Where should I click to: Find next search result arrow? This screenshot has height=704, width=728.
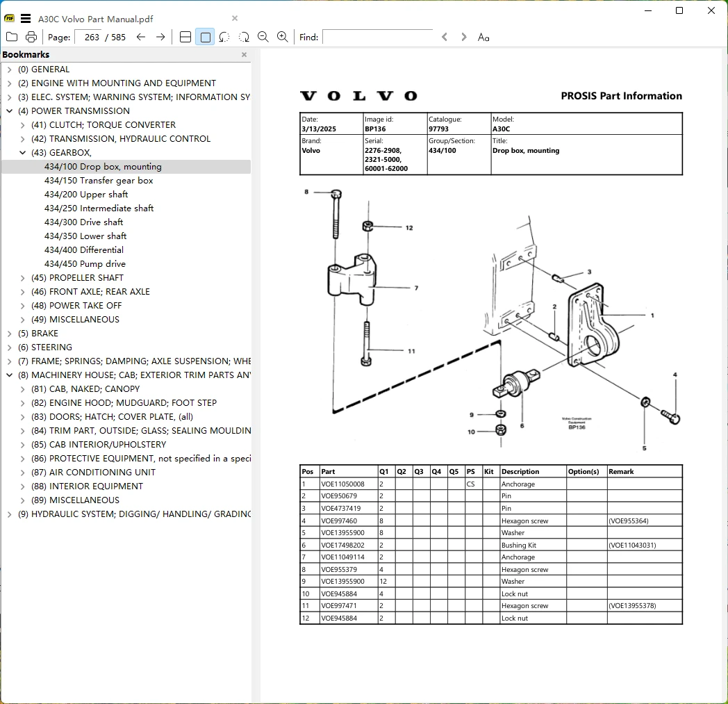(463, 37)
